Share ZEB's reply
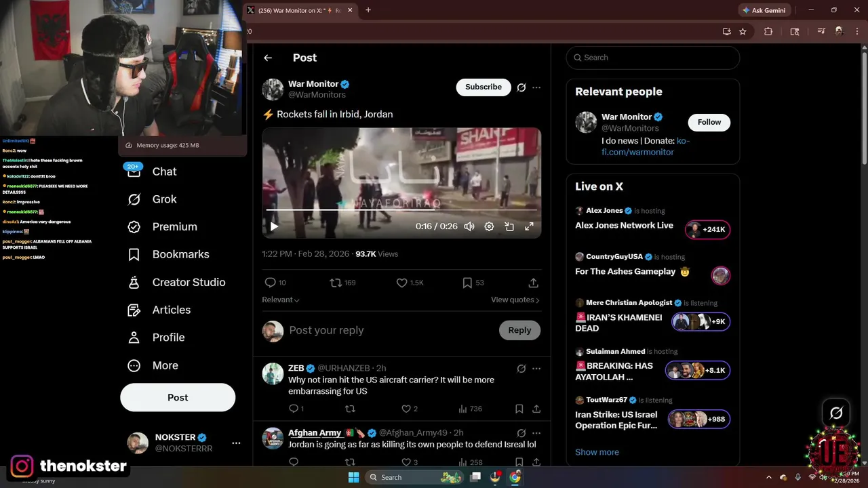868x488 pixels. (x=536, y=409)
